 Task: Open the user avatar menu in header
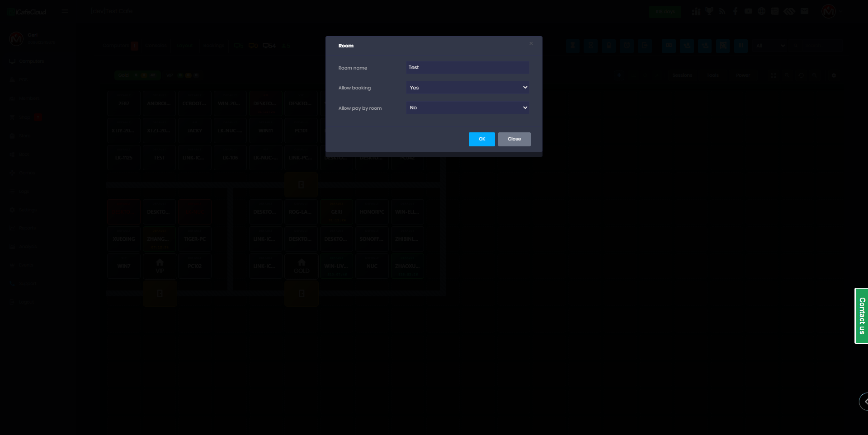click(x=829, y=11)
